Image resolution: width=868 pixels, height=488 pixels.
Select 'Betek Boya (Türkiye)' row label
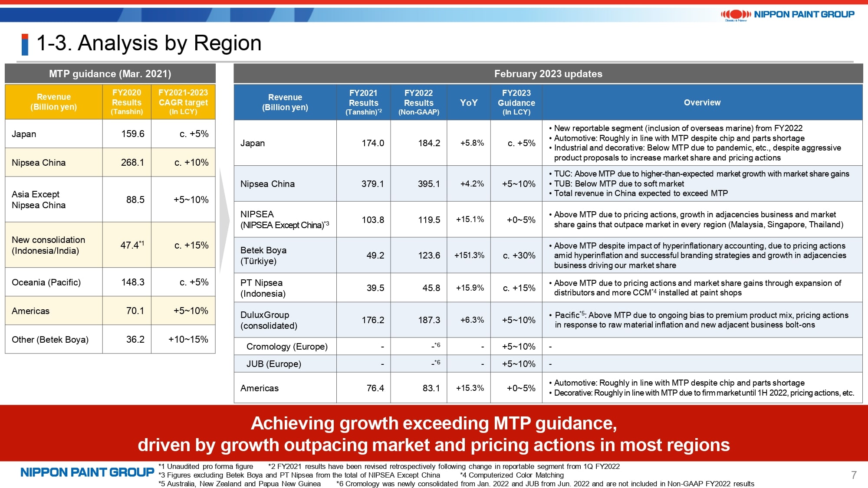point(263,255)
